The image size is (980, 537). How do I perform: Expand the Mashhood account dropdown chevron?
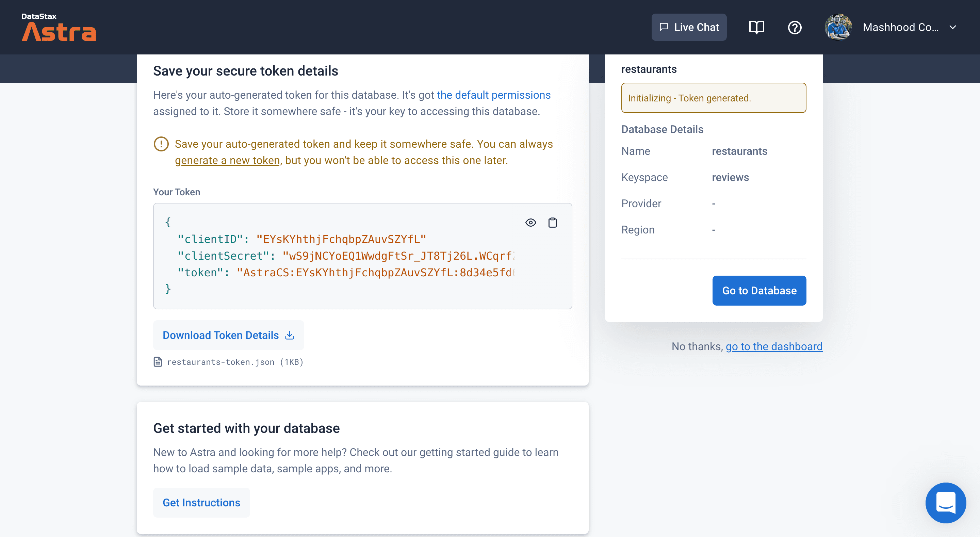[x=953, y=28]
